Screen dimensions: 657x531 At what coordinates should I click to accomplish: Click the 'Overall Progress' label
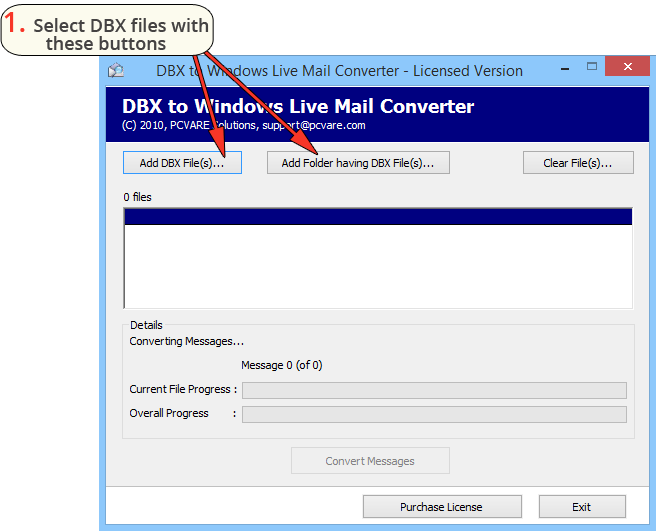tap(169, 413)
